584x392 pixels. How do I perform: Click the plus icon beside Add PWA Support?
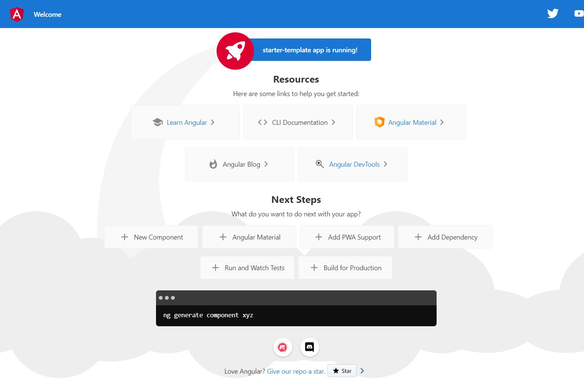[x=319, y=237]
